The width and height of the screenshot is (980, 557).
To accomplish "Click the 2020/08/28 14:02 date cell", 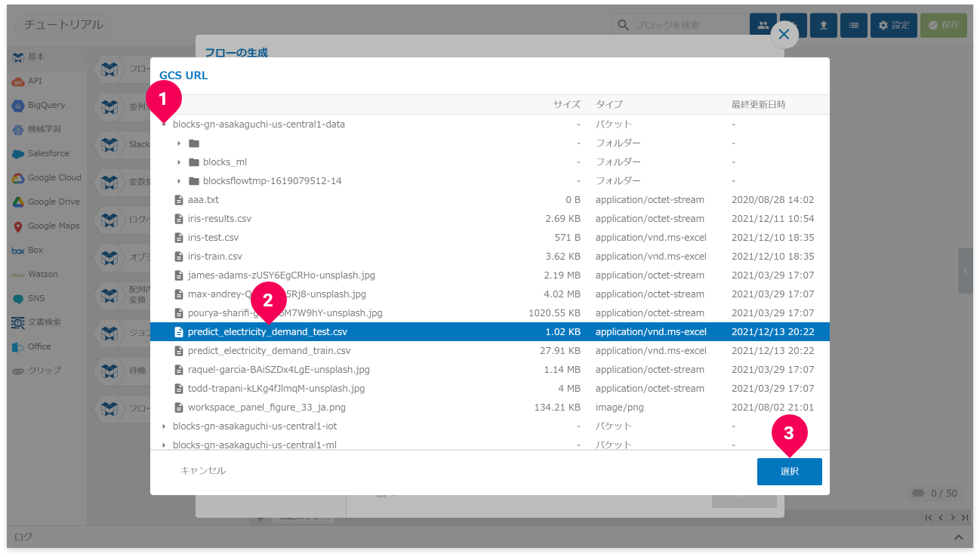I will 773,200.
